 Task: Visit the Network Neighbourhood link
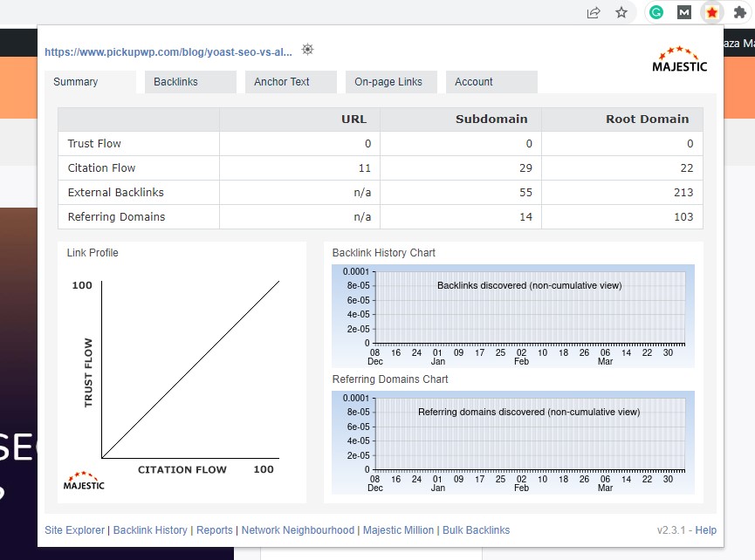(298, 530)
